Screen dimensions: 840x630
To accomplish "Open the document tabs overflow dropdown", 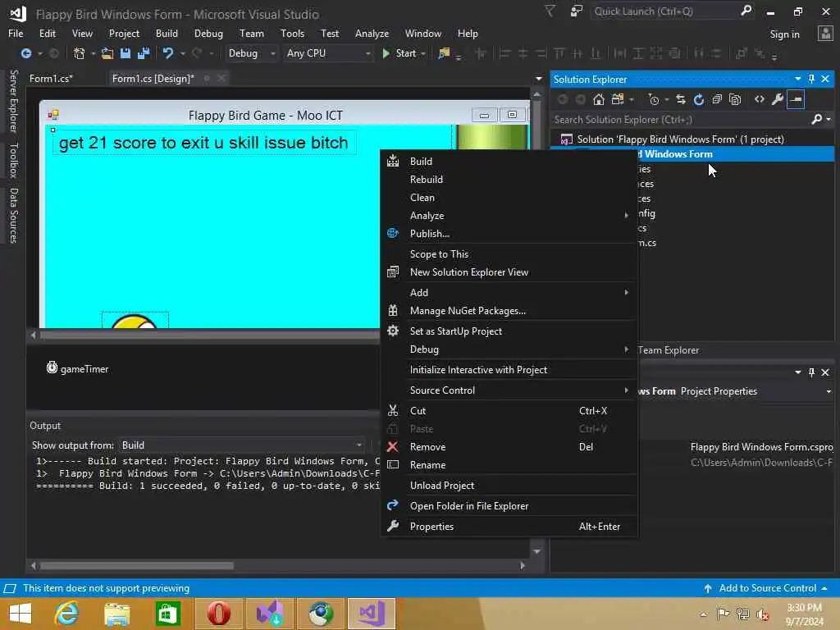I will click(x=538, y=79).
